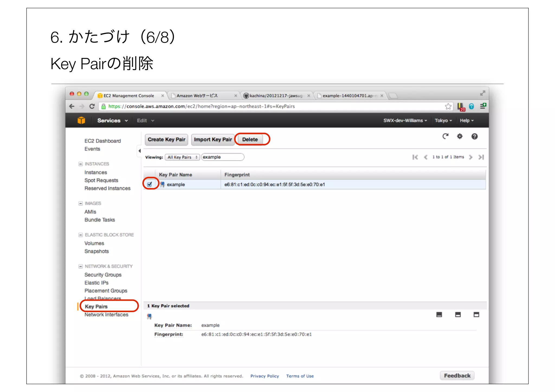Minimize the details pane

(x=439, y=315)
